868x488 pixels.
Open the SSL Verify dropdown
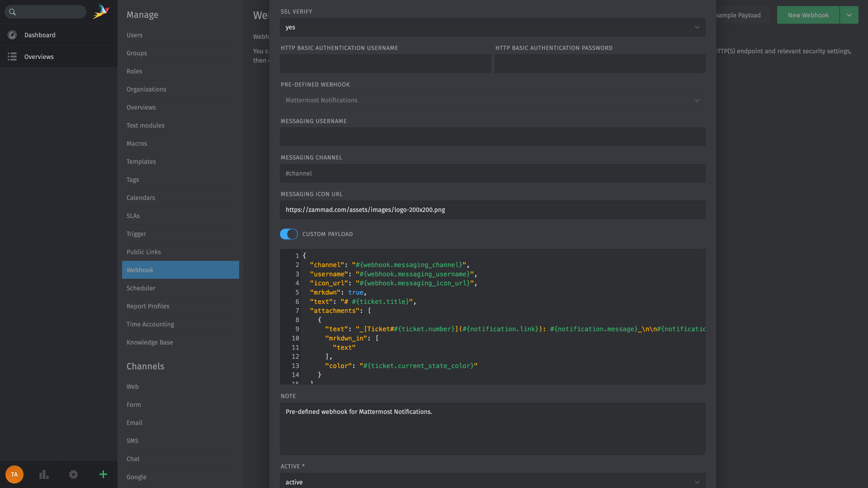[x=492, y=27]
